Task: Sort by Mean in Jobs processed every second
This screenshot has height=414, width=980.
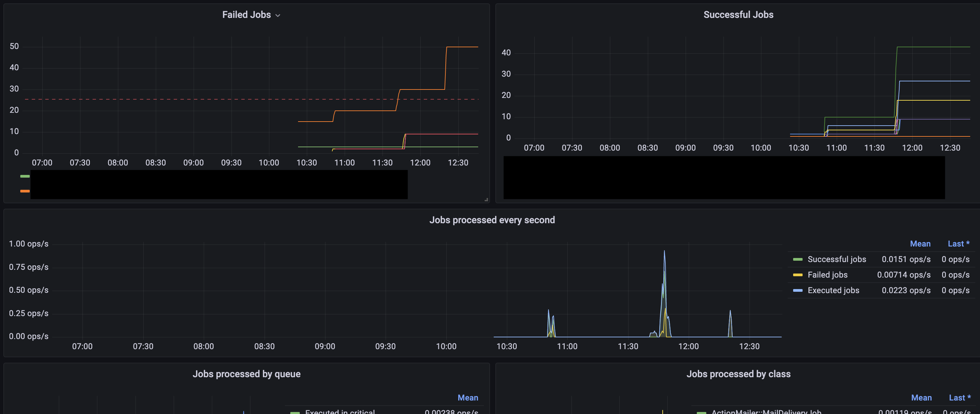Action: tap(920, 244)
